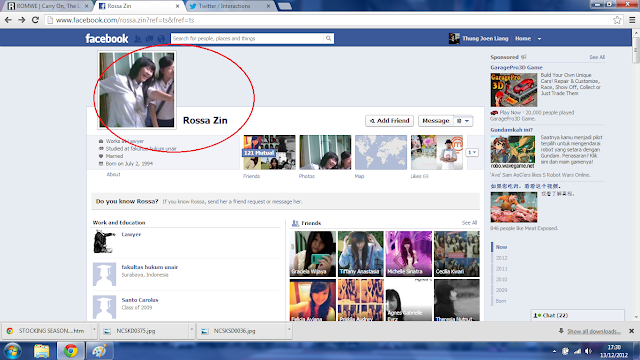
Task: Expand more profile sections dropdown
Action: [472, 152]
